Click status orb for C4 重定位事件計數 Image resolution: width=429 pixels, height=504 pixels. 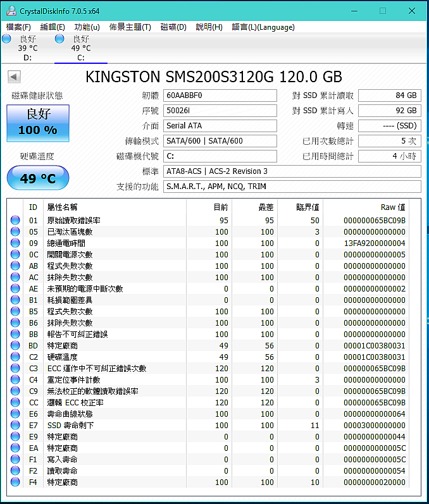[x=15, y=379]
